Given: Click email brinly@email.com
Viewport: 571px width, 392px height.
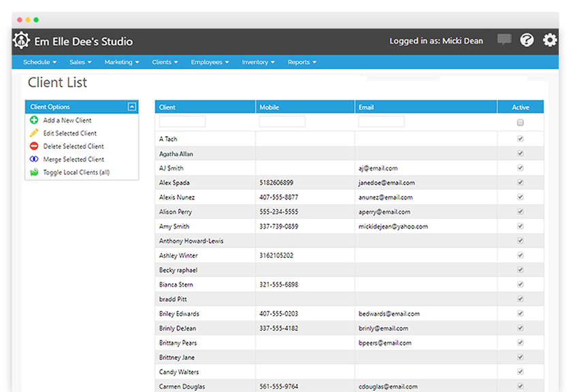Looking at the screenshot, I should point(383,328).
